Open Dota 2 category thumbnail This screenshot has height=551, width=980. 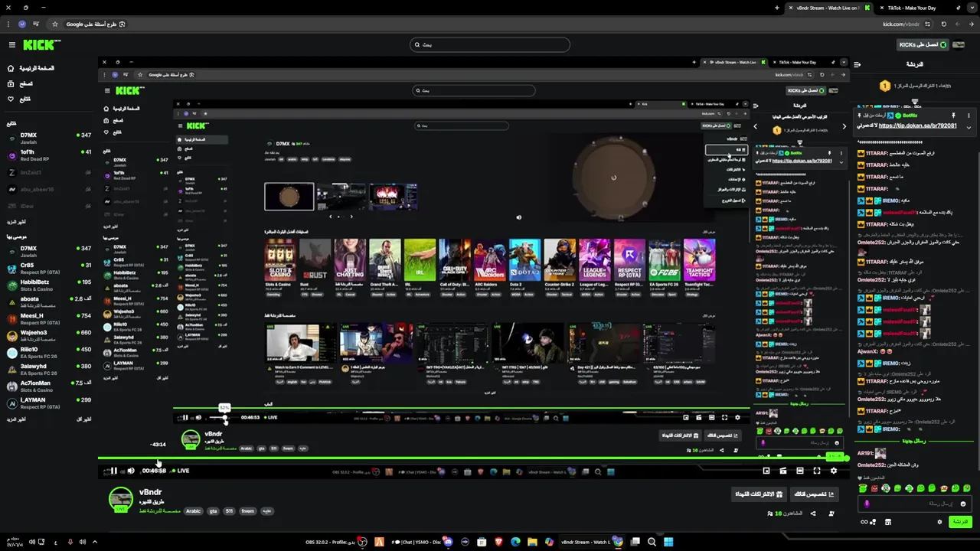coord(524,260)
